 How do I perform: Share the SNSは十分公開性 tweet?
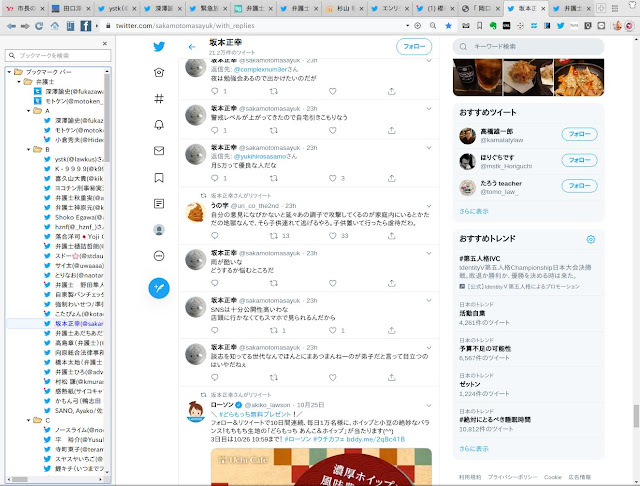pyautogui.click(x=391, y=330)
